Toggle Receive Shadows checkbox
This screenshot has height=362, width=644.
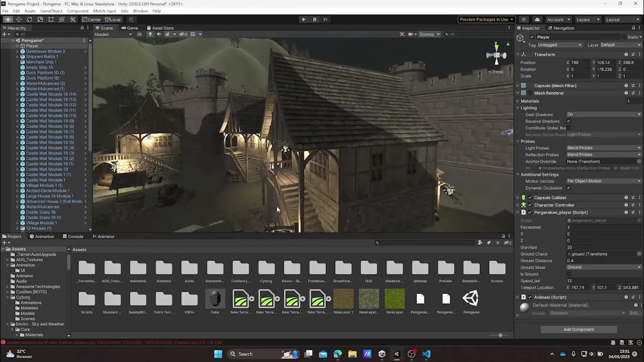[x=569, y=121]
